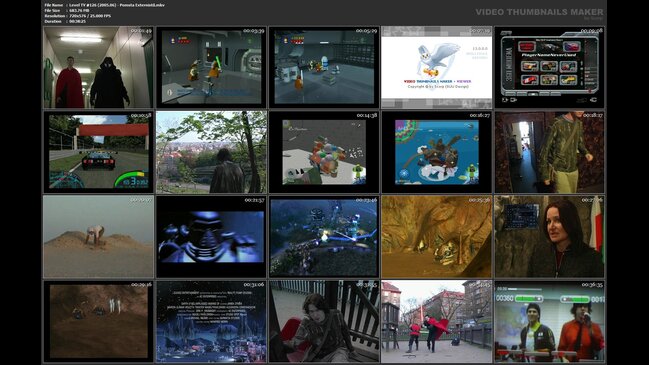Open thumbnail of man overlooking city under trees
The image size is (649, 365).
[x=211, y=152]
